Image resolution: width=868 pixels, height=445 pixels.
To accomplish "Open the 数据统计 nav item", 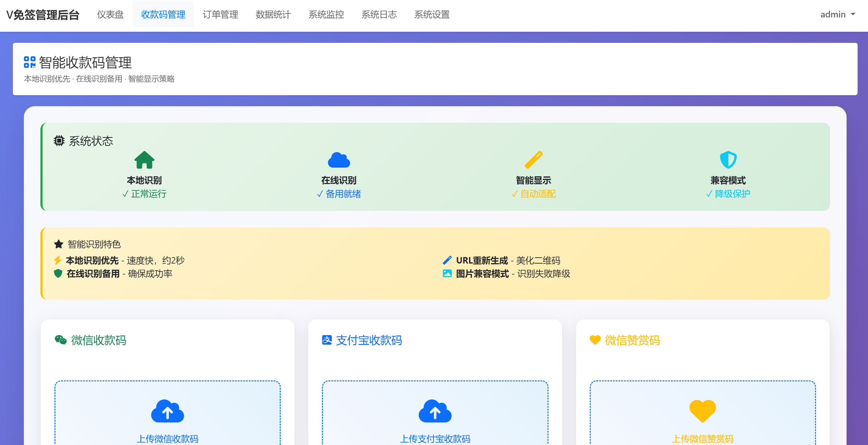I will tap(273, 14).
